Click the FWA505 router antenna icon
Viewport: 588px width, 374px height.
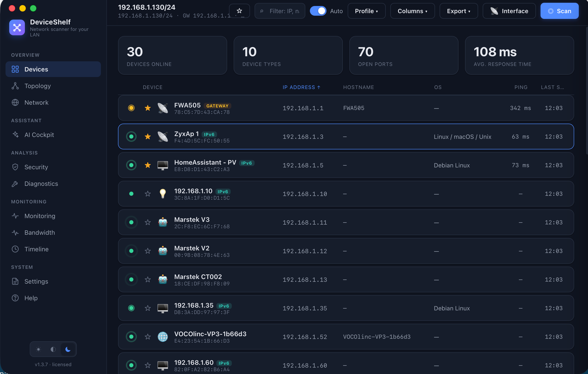tap(163, 108)
